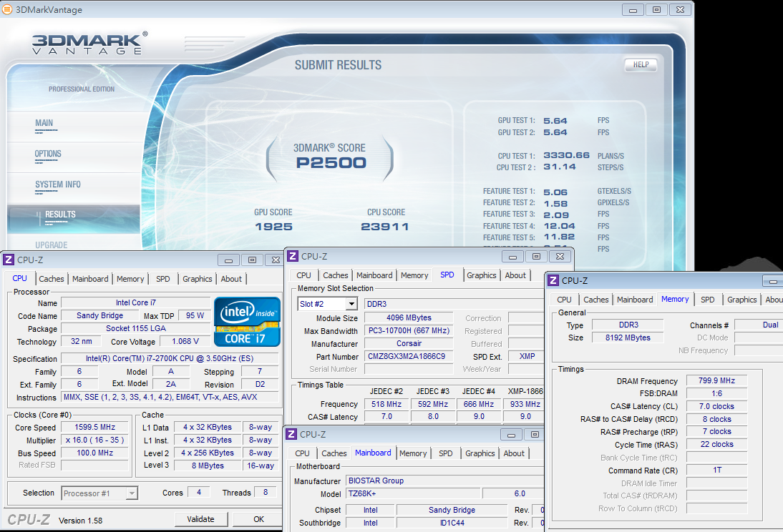Switch to Graphics tab in CPU-Z Mainboard window

coord(480,453)
